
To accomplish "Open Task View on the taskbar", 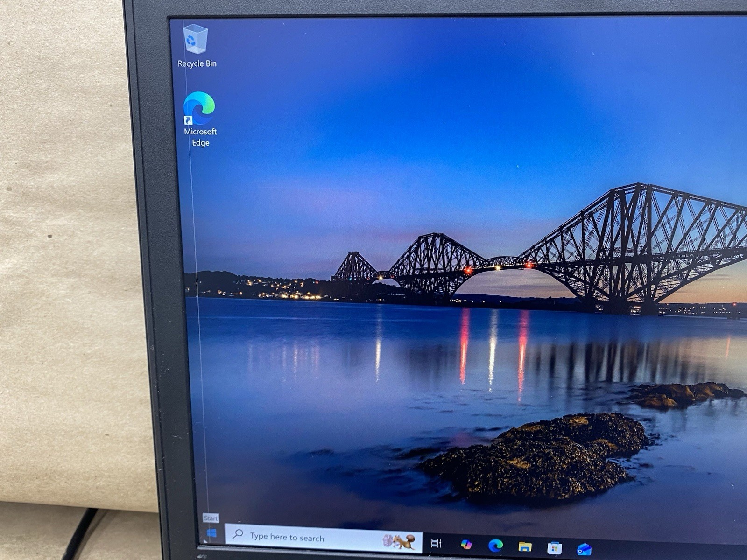I will 436,543.
